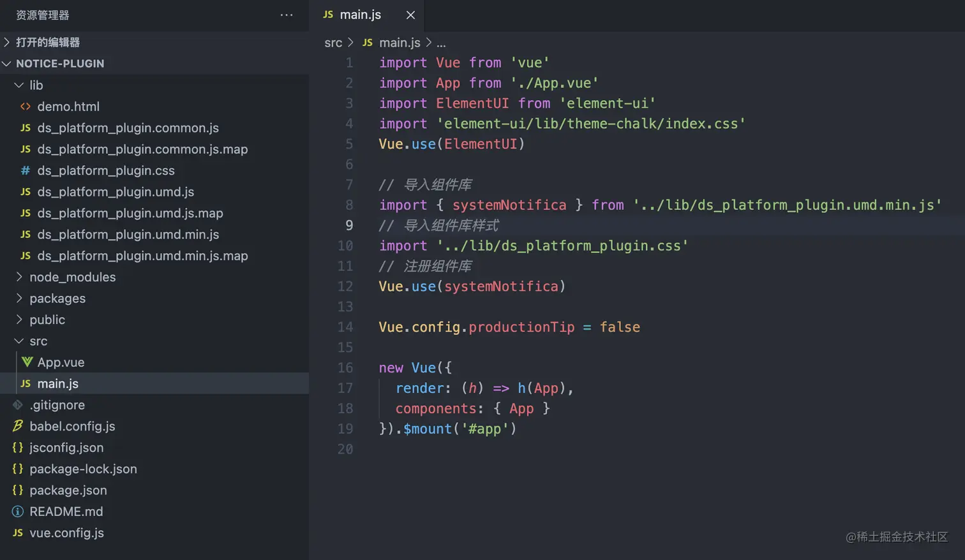Click 'element-ui' import string on line 3
Screen dimensions: 965x560
(608, 103)
